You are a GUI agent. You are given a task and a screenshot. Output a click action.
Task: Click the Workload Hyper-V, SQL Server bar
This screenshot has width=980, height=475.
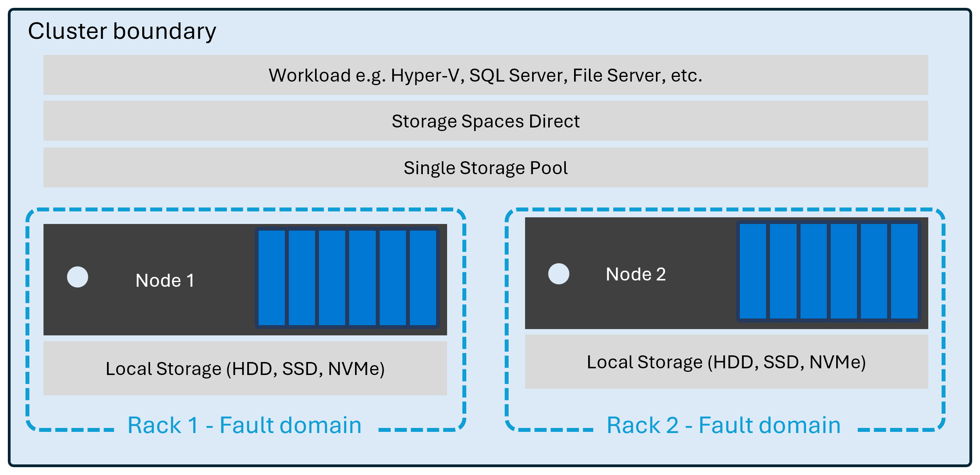485,75
